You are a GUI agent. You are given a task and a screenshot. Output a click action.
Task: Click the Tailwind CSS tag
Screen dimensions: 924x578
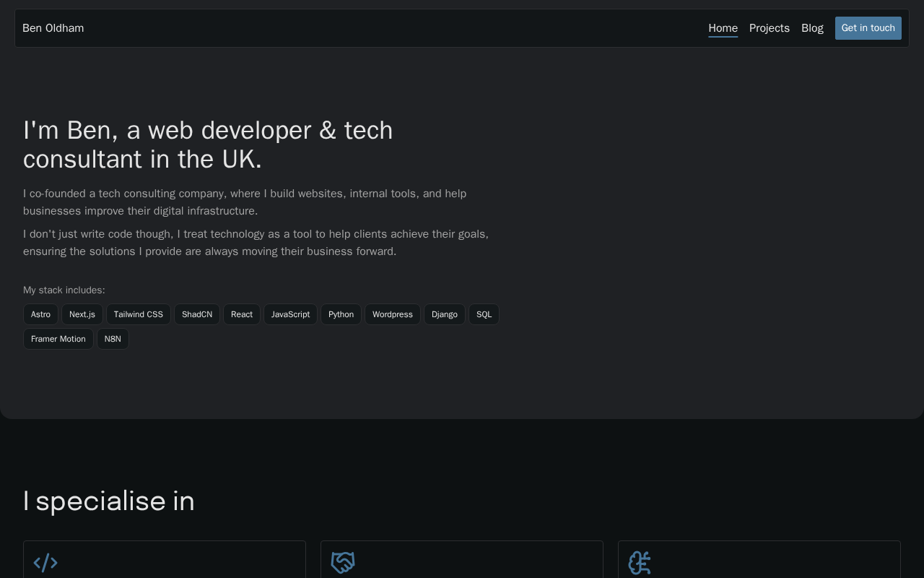tap(139, 314)
